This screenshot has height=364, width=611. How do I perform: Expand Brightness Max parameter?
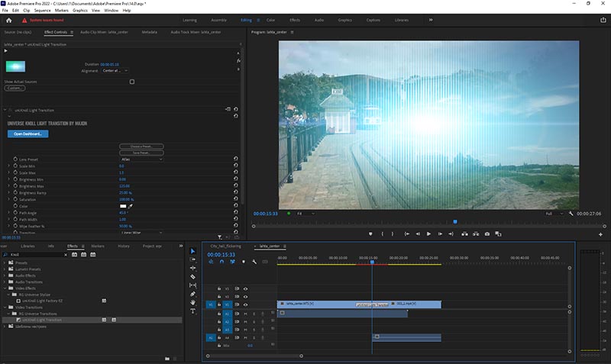pyautogui.click(x=9, y=186)
